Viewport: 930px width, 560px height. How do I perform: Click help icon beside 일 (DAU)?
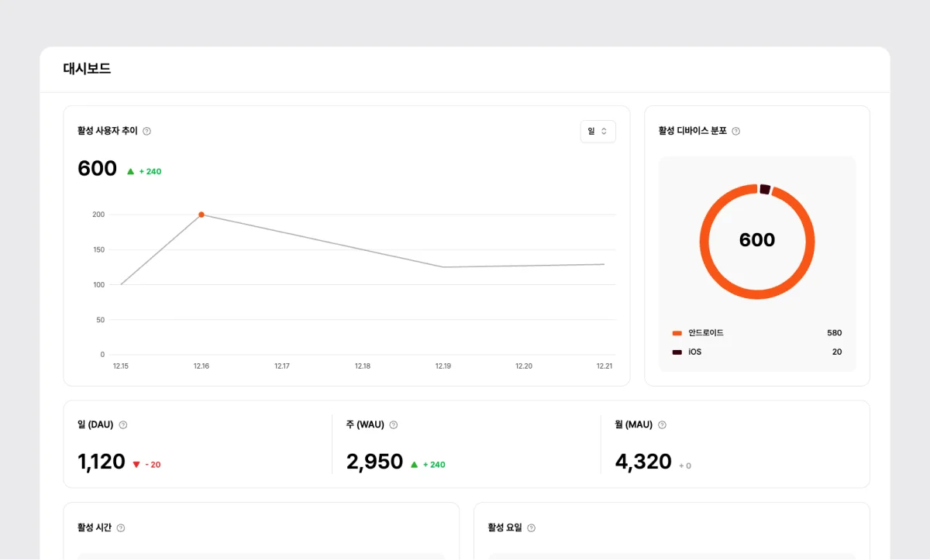[x=123, y=425]
